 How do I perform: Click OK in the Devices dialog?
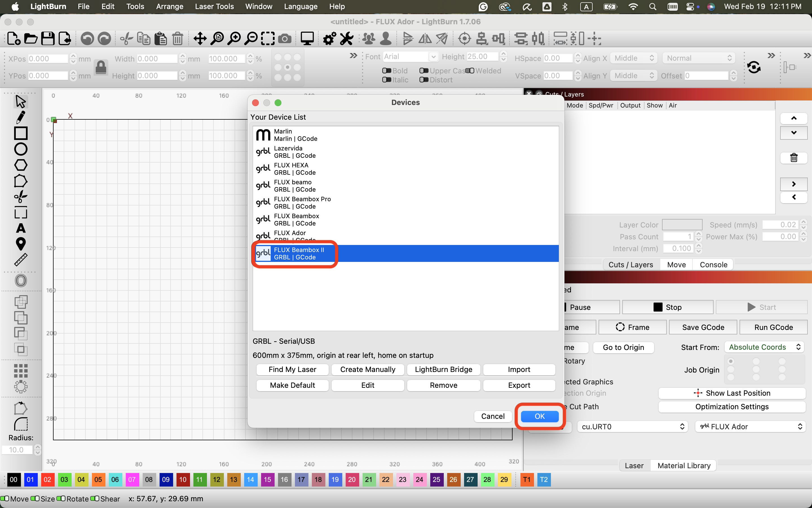[x=540, y=417]
